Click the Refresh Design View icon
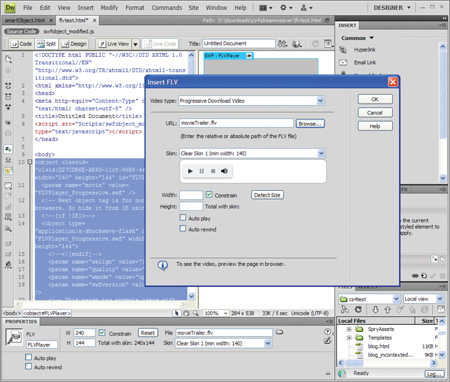Screen dimensions: 450x382 click(315, 44)
